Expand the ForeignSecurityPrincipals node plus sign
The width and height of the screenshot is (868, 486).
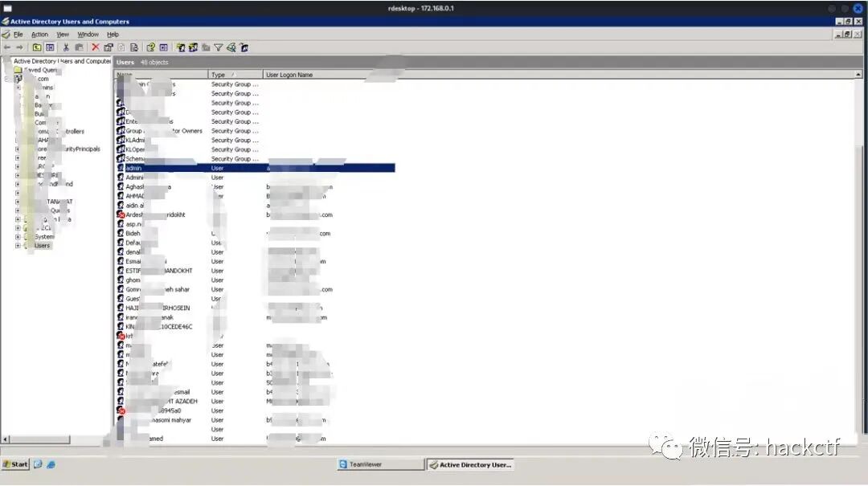[x=18, y=149]
